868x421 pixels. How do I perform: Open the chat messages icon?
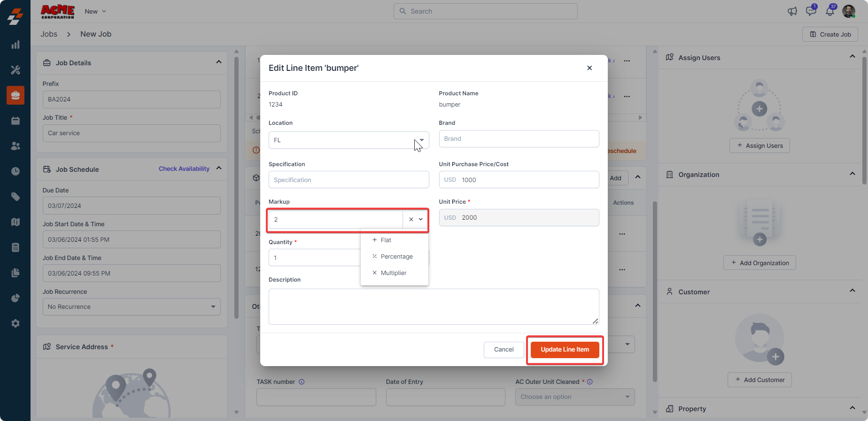[x=811, y=11]
